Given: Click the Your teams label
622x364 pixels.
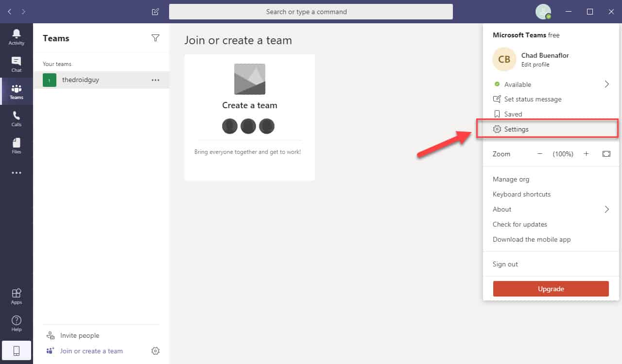Looking at the screenshot, I should pos(57,64).
